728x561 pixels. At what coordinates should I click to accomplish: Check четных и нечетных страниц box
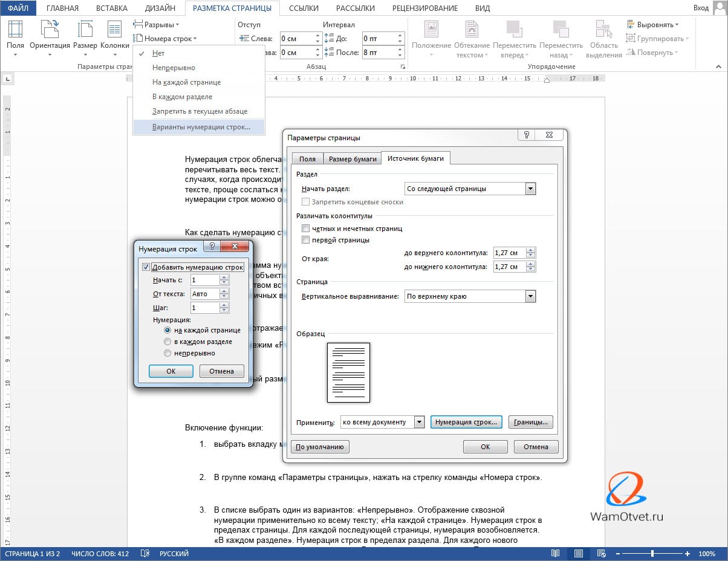pos(305,229)
